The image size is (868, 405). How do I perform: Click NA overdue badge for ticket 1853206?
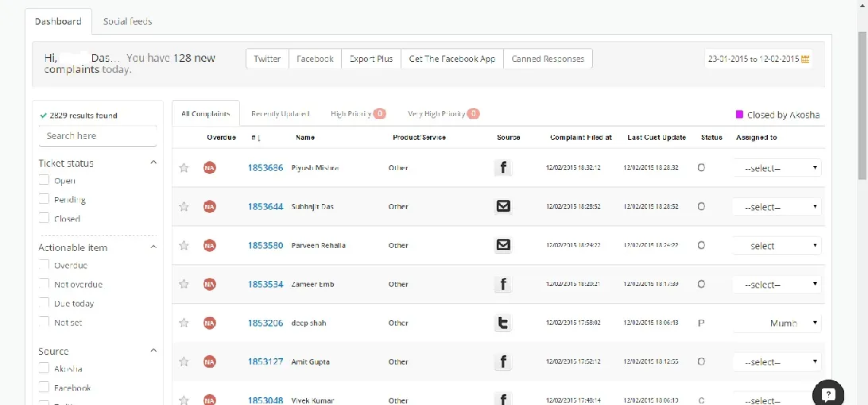tap(209, 322)
